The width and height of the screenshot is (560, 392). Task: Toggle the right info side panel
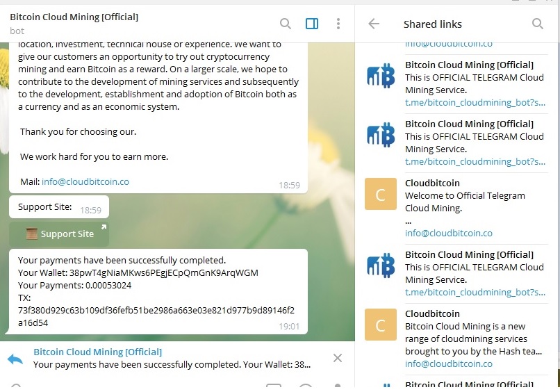click(312, 24)
